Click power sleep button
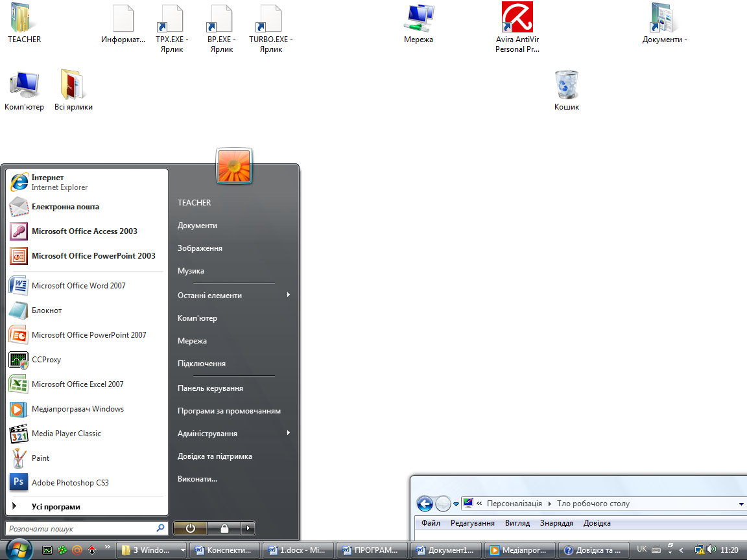 (190, 528)
